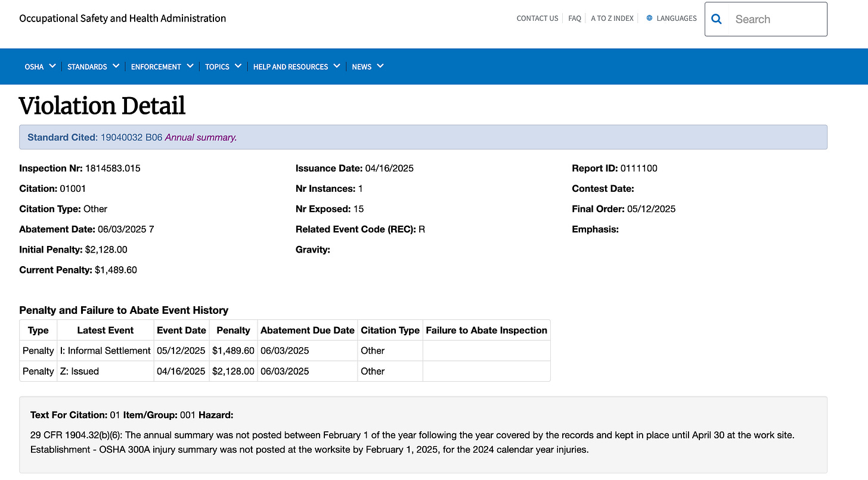This screenshot has width=868, height=480.
Task: Click the Penalty column header
Action: [x=233, y=331]
